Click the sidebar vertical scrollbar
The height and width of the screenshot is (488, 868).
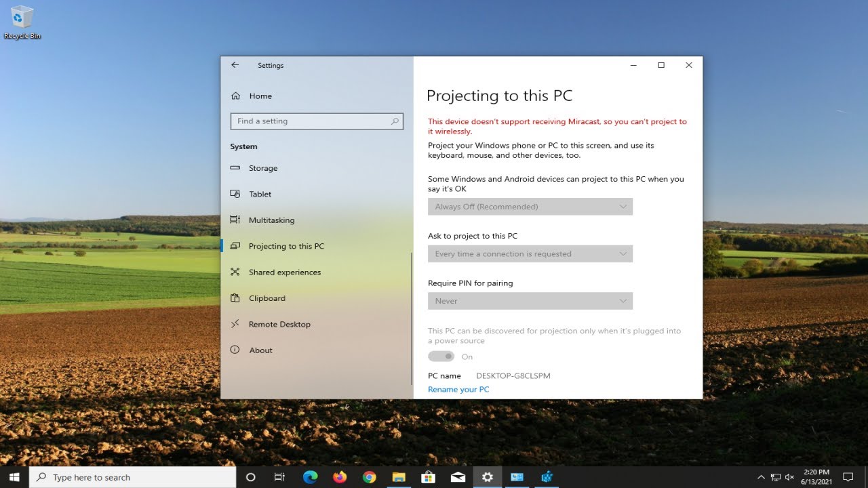[x=412, y=319]
